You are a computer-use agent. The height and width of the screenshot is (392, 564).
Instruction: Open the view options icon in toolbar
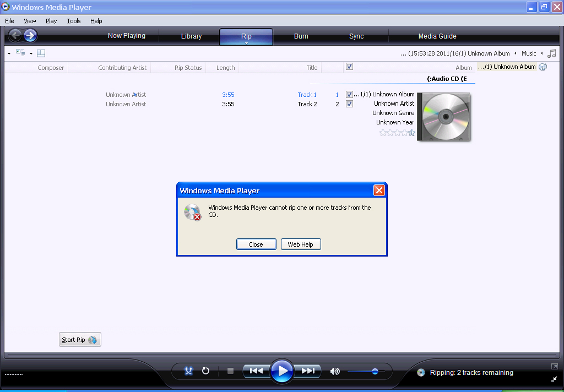point(20,53)
